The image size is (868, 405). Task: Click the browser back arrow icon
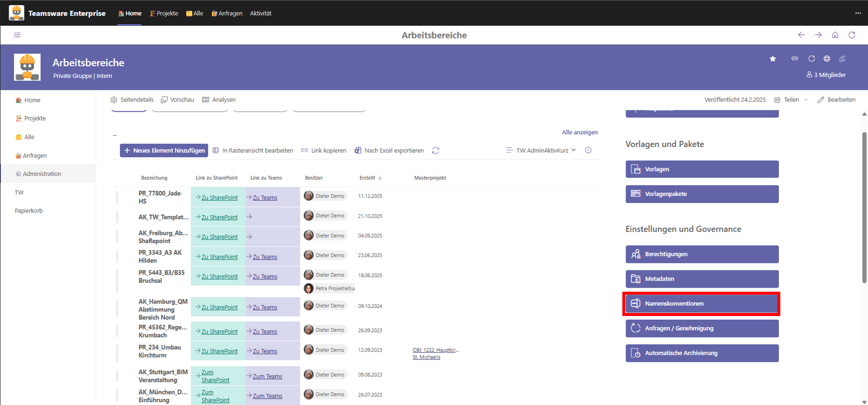[801, 35]
